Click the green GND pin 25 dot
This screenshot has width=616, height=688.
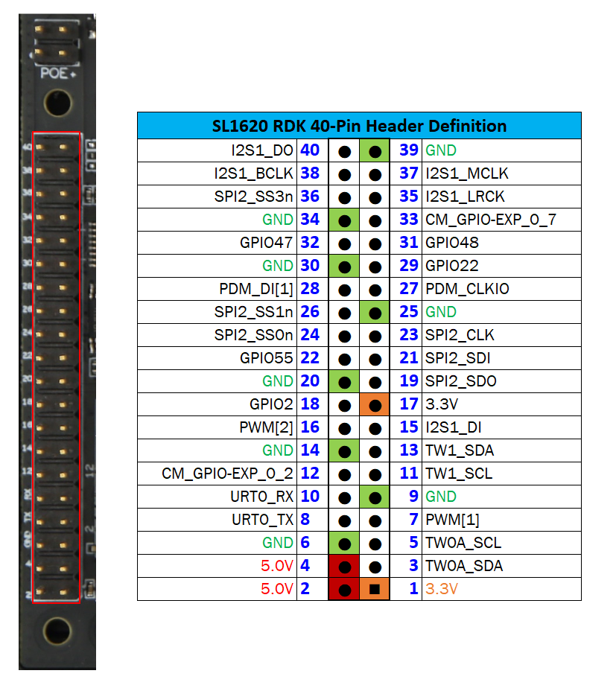click(x=375, y=312)
